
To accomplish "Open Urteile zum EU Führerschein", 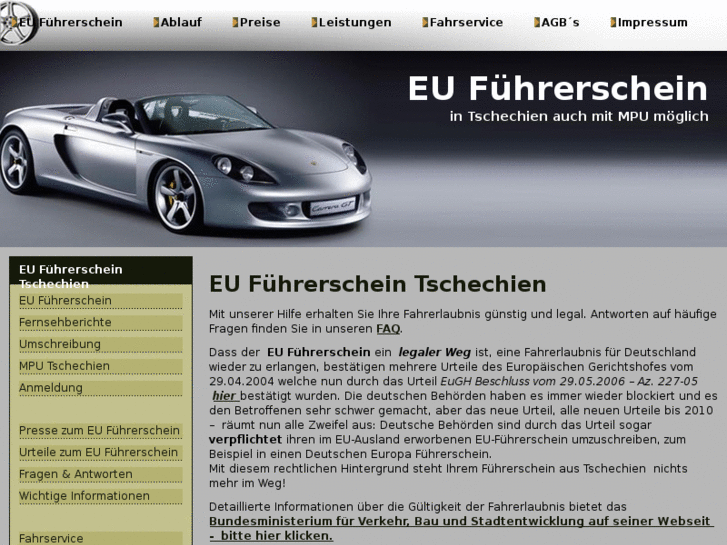I will 101,452.
